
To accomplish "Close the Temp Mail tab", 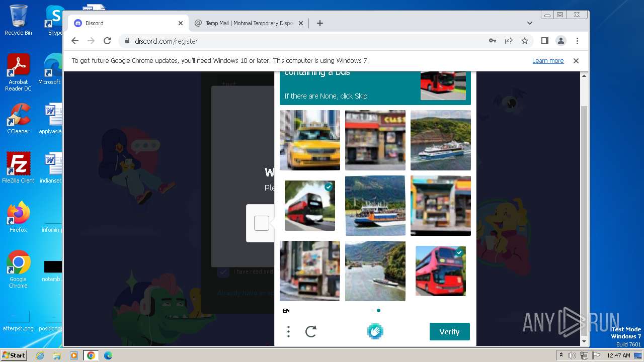I will (301, 23).
